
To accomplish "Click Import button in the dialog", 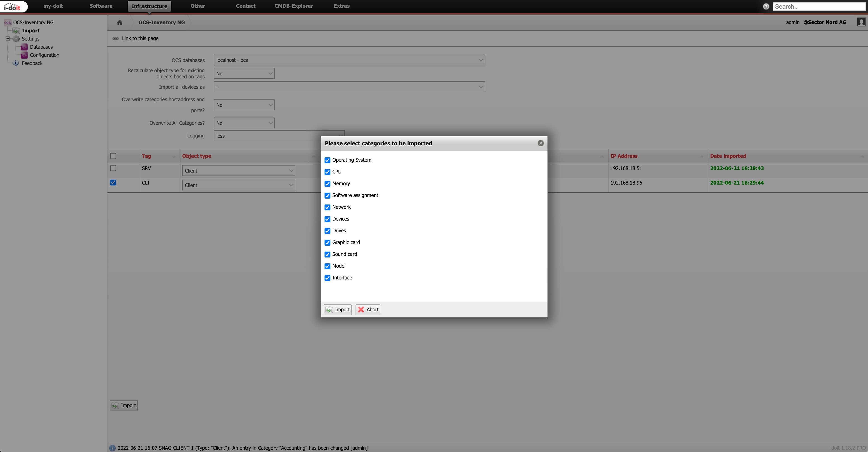I will click(337, 310).
